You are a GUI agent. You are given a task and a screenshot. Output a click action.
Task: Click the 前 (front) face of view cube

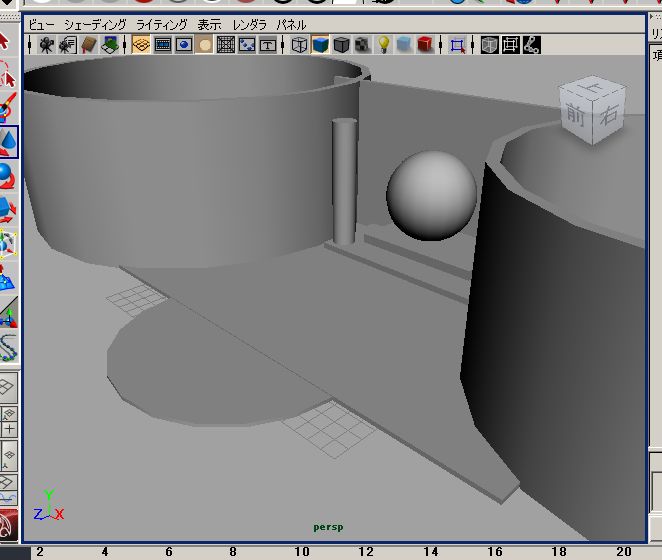click(577, 112)
